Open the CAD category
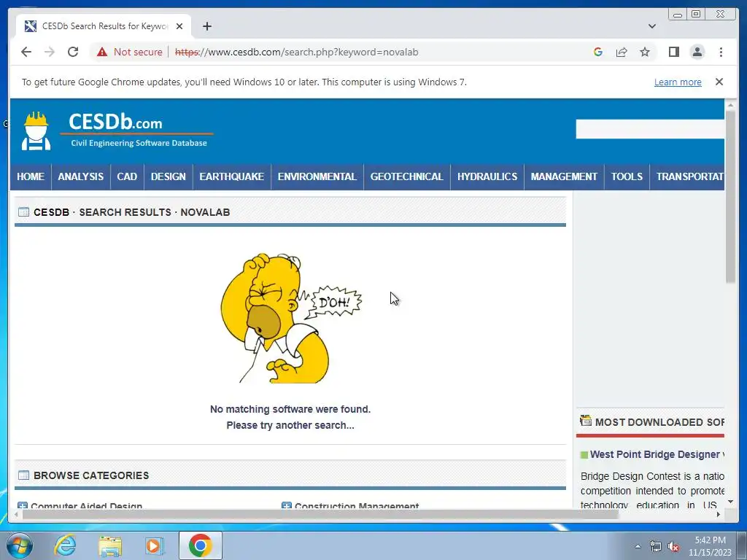This screenshot has height=560, width=747. coord(127,176)
